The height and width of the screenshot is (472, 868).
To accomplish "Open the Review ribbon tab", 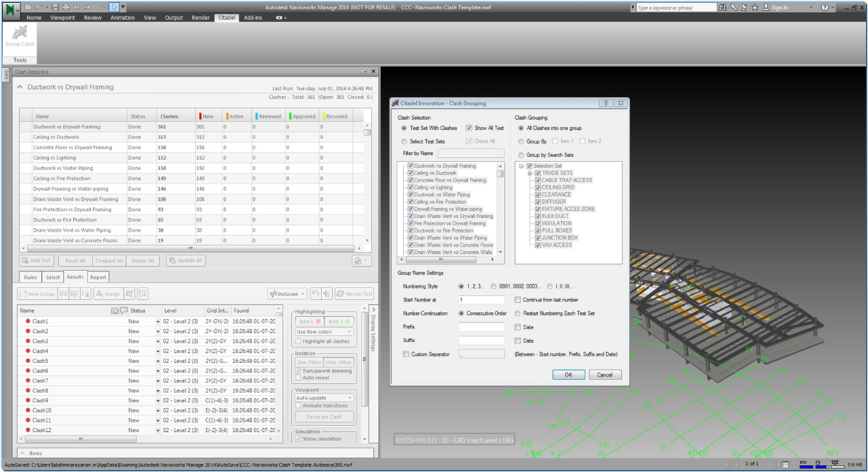I will point(93,17).
